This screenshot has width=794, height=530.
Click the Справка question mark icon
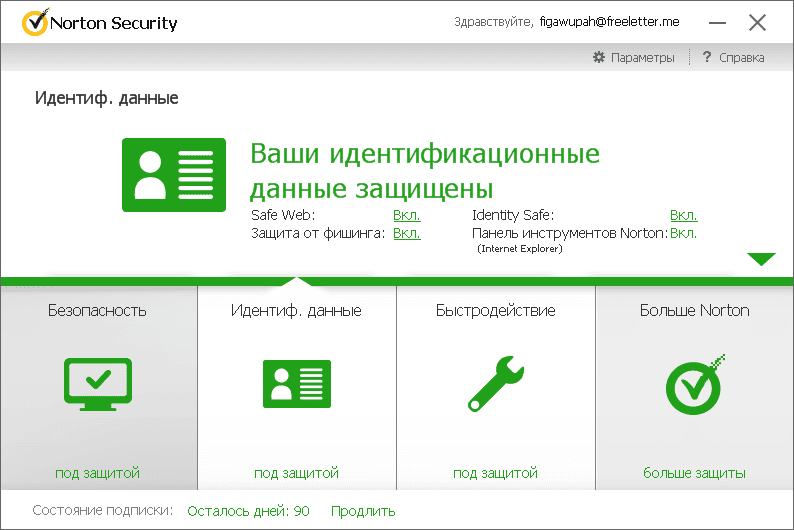coord(707,57)
